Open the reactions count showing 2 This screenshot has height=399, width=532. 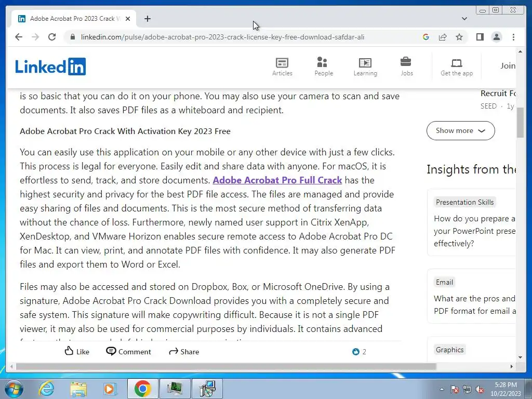[360, 352]
